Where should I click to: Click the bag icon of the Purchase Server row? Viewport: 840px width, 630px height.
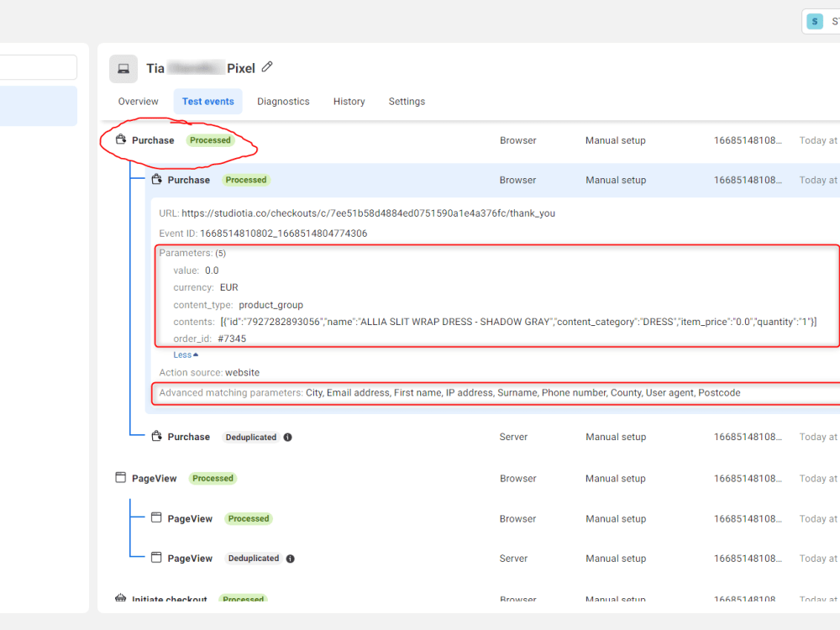pyautogui.click(x=156, y=436)
